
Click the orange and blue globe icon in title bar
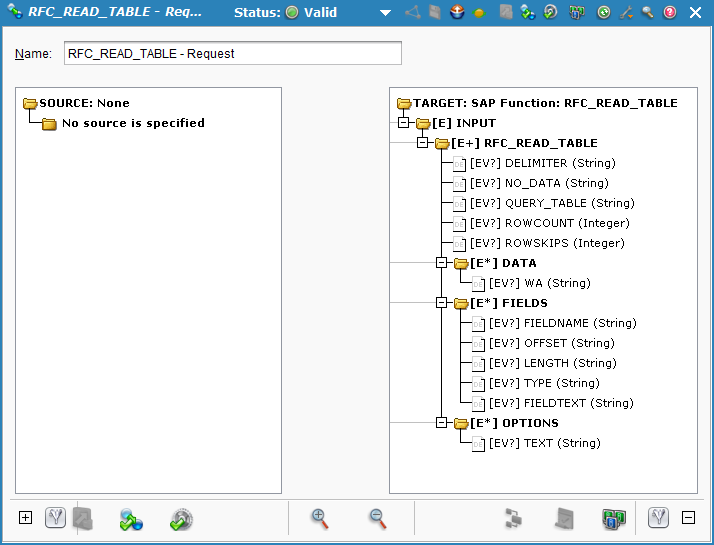[457, 13]
